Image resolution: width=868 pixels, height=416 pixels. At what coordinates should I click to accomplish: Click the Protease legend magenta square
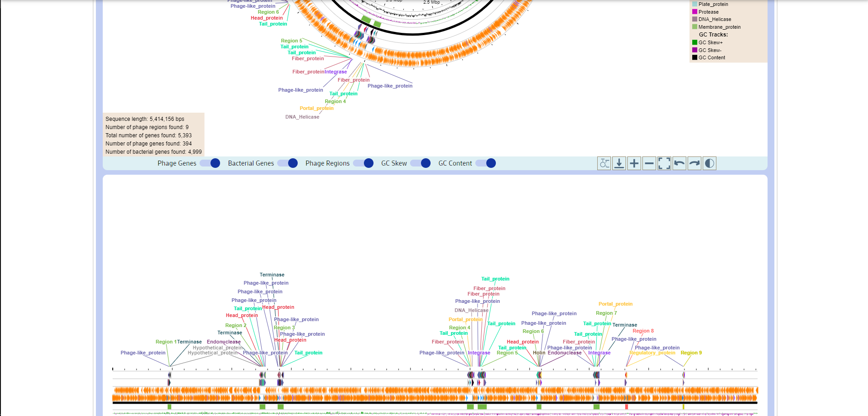pyautogui.click(x=695, y=12)
